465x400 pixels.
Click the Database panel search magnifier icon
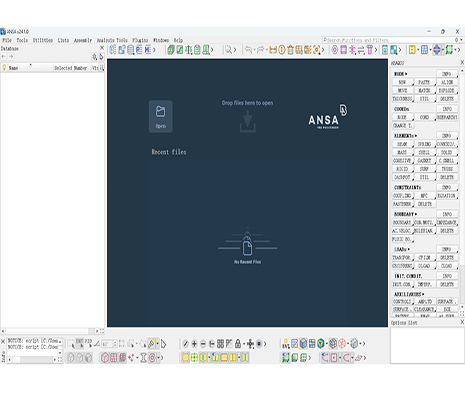pos(95,57)
